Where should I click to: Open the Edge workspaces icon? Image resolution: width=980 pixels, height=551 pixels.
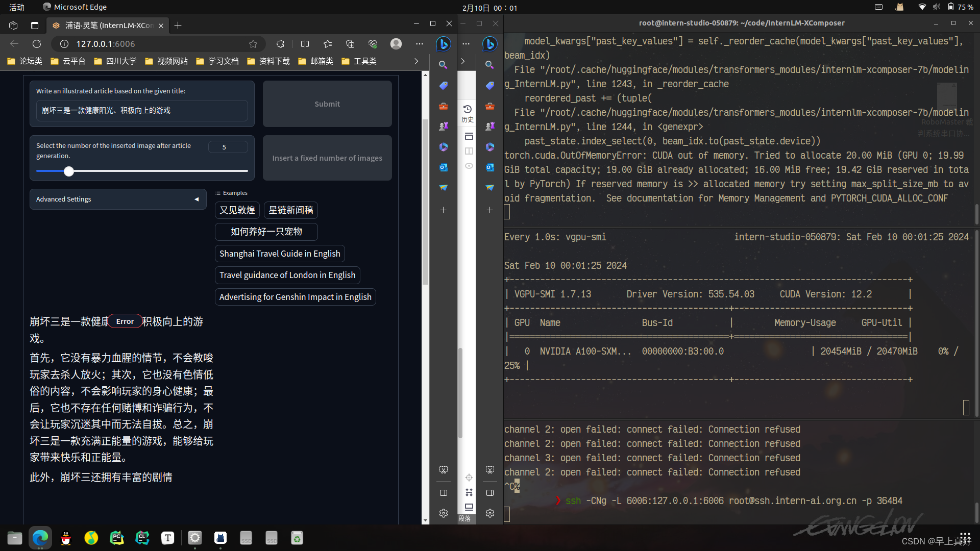14,25
